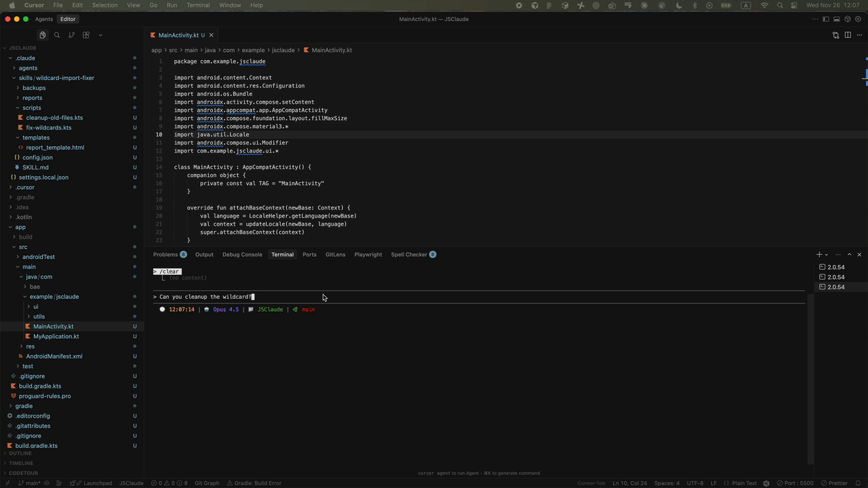Click Gradle: Build Error status item

pyautogui.click(x=257, y=483)
